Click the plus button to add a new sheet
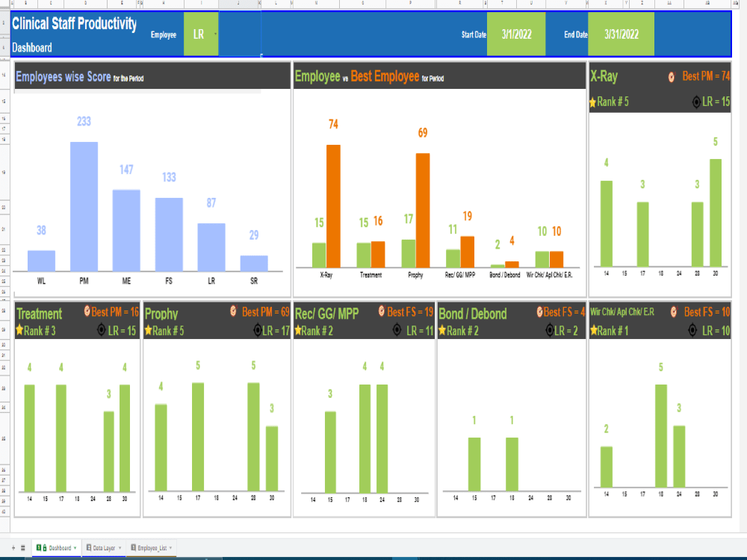The image size is (747, 560). click(x=13, y=547)
